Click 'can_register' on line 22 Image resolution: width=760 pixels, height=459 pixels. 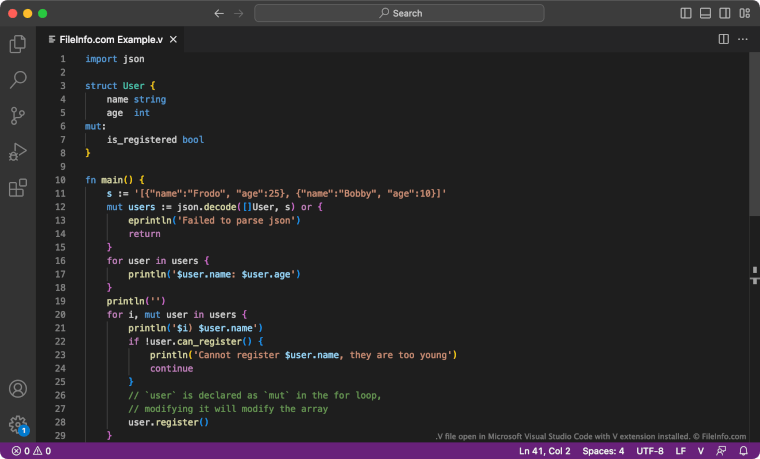coord(209,341)
